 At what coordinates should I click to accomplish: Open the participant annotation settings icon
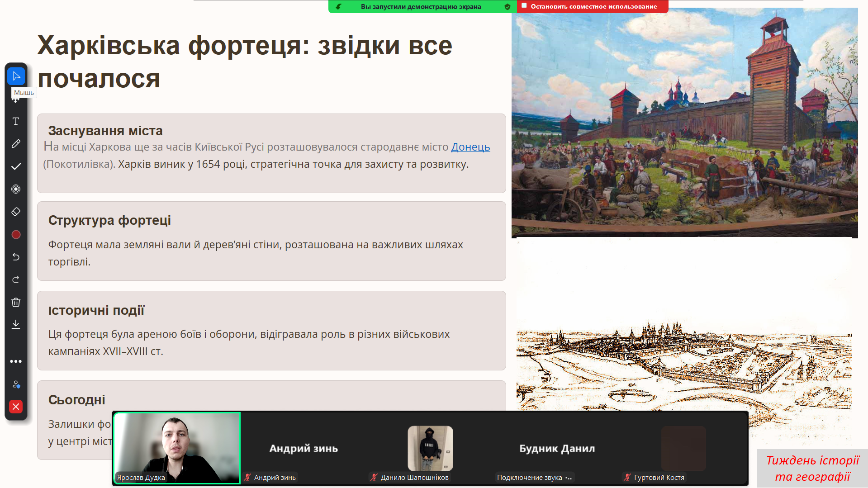click(x=16, y=384)
